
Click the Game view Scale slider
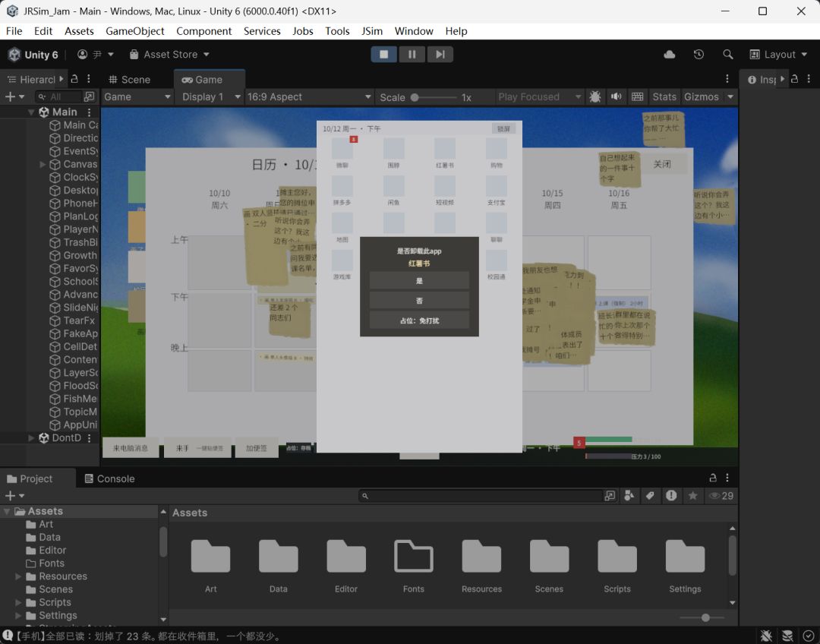click(x=434, y=97)
